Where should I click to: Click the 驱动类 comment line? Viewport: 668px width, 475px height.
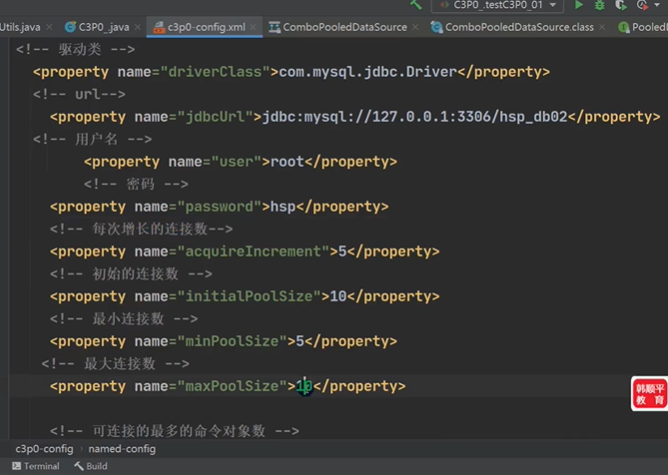tap(75, 50)
